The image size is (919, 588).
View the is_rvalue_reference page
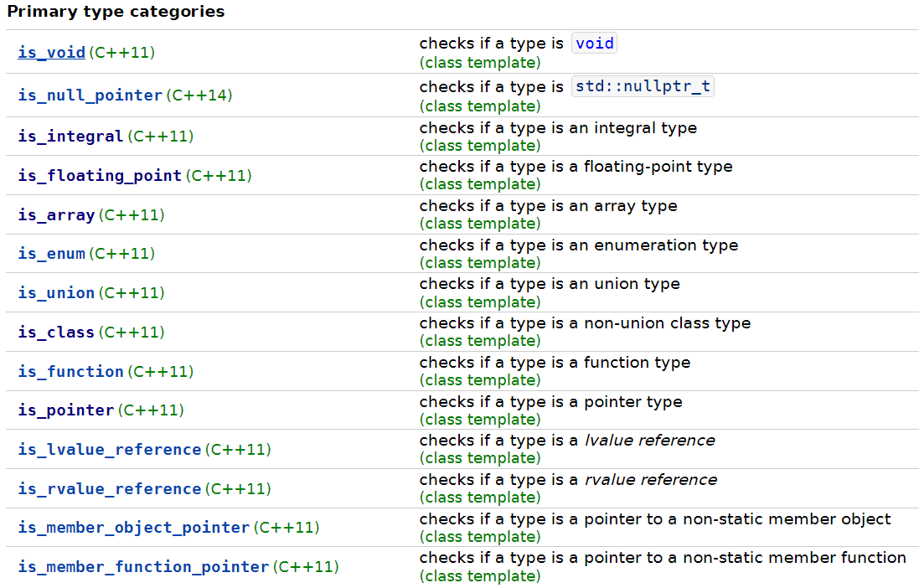[109, 489]
